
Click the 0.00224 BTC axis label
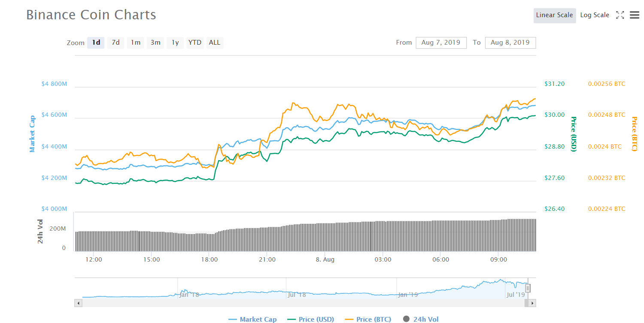pos(607,209)
